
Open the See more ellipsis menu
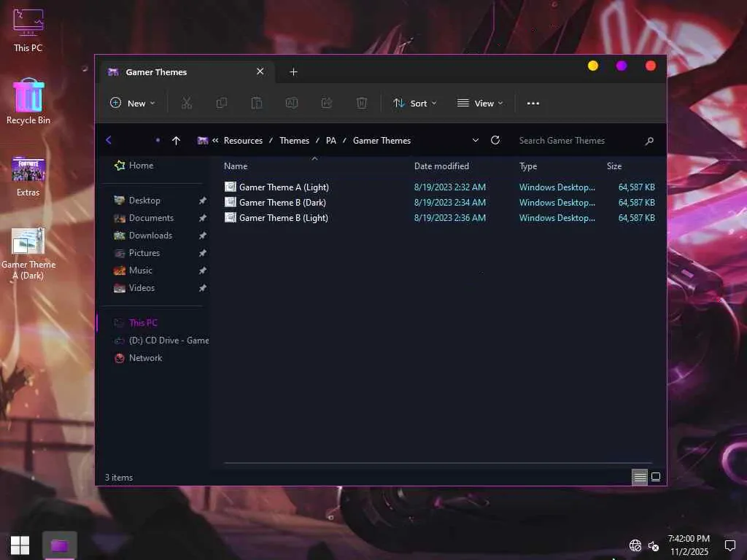click(533, 104)
